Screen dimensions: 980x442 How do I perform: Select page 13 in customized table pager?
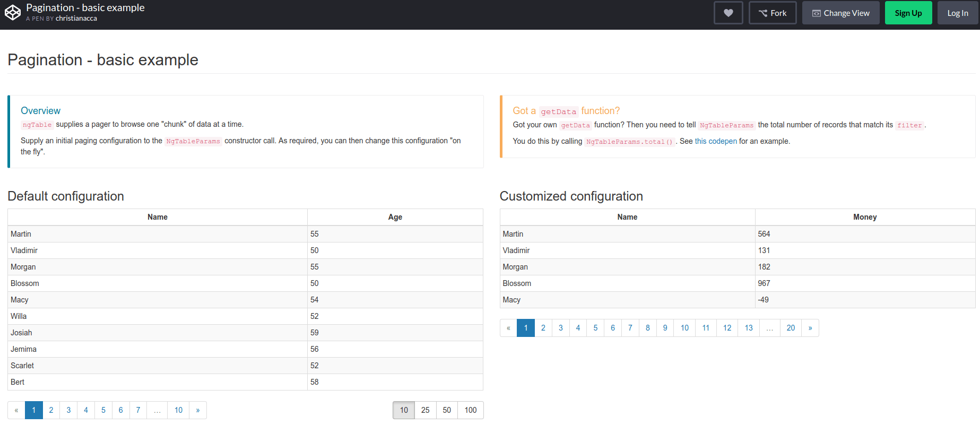point(749,328)
